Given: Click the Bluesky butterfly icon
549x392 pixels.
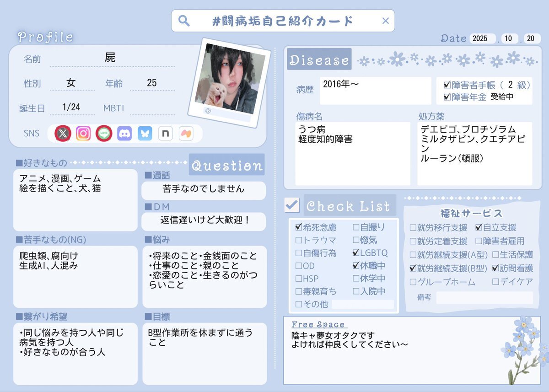Looking at the screenshot, I should (145, 134).
